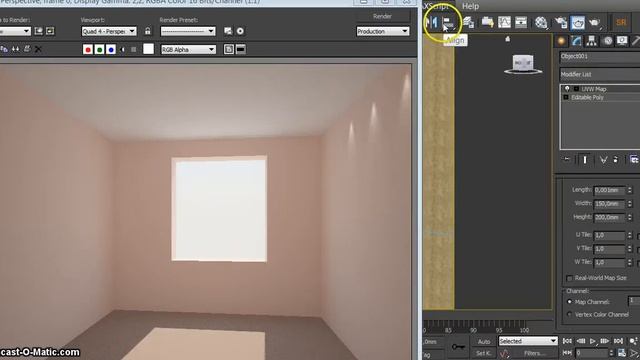Enable the Real-World Map Size checkbox
The width and height of the screenshot is (640, 360).
coord(569,278)
